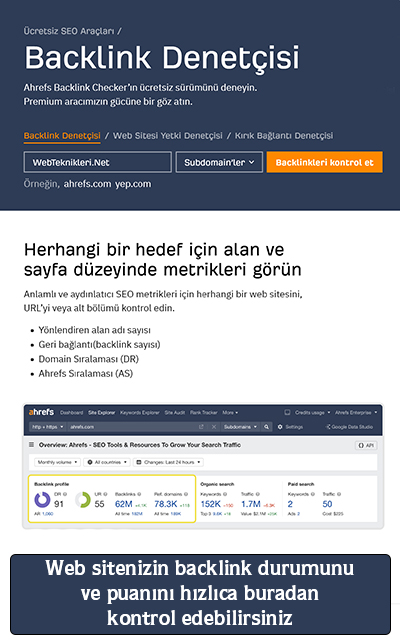Expand the More menu in the ahrefs preview
This screenshot has height=640, width=400.
coord(230,413)
